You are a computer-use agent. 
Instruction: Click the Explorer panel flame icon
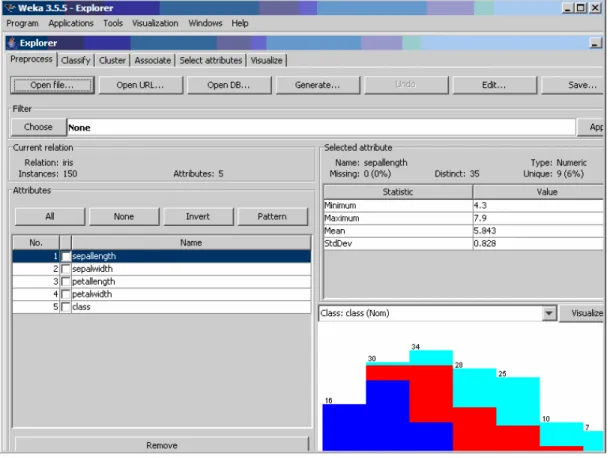12,43
